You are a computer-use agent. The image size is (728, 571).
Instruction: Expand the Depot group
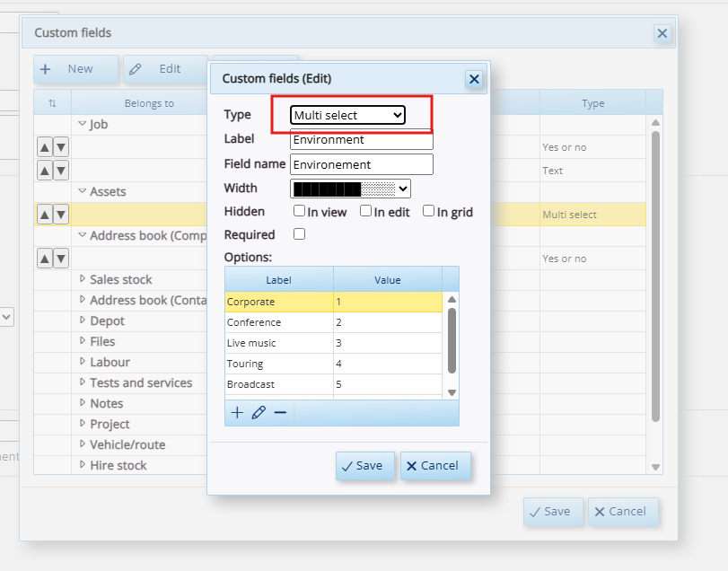(x=83, y=320)
